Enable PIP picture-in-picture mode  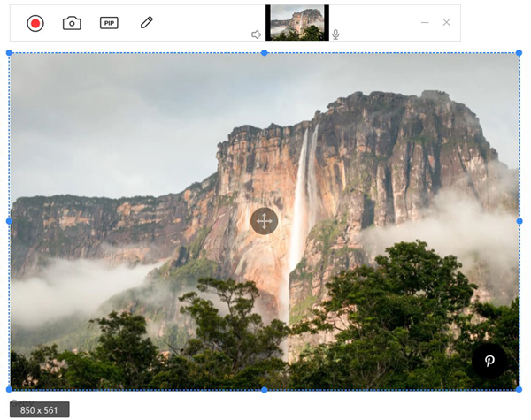coord(109,23)
